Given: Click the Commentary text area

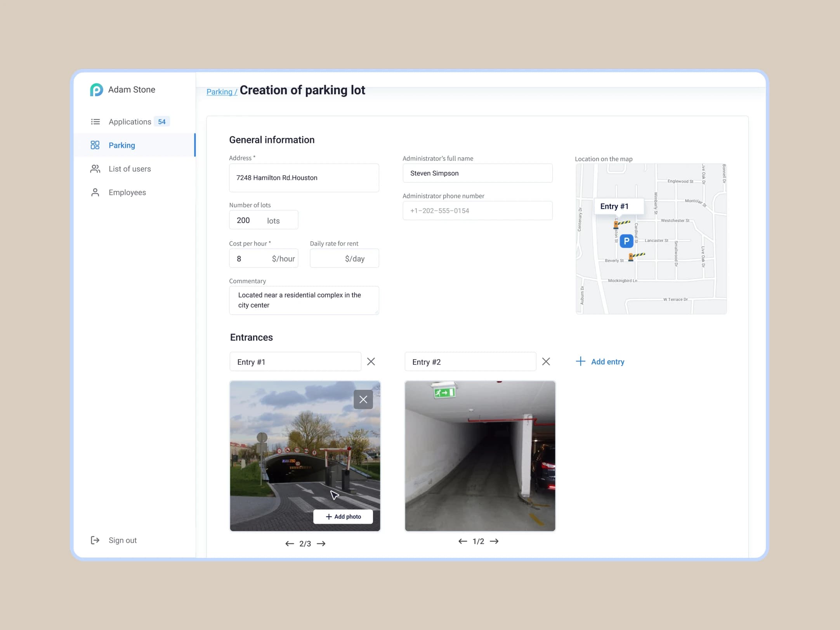Looking at the screenshot, I should point(304,300).
